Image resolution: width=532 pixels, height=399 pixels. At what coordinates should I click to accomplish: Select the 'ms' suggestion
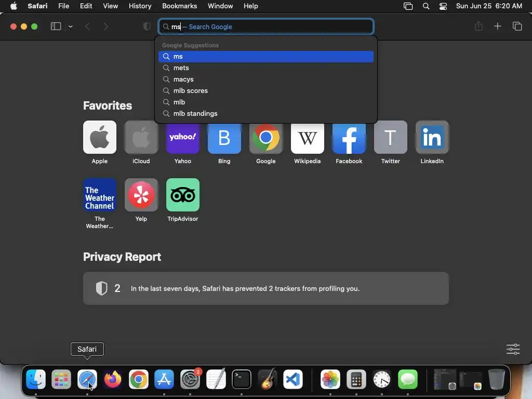(x=266, y=57)
